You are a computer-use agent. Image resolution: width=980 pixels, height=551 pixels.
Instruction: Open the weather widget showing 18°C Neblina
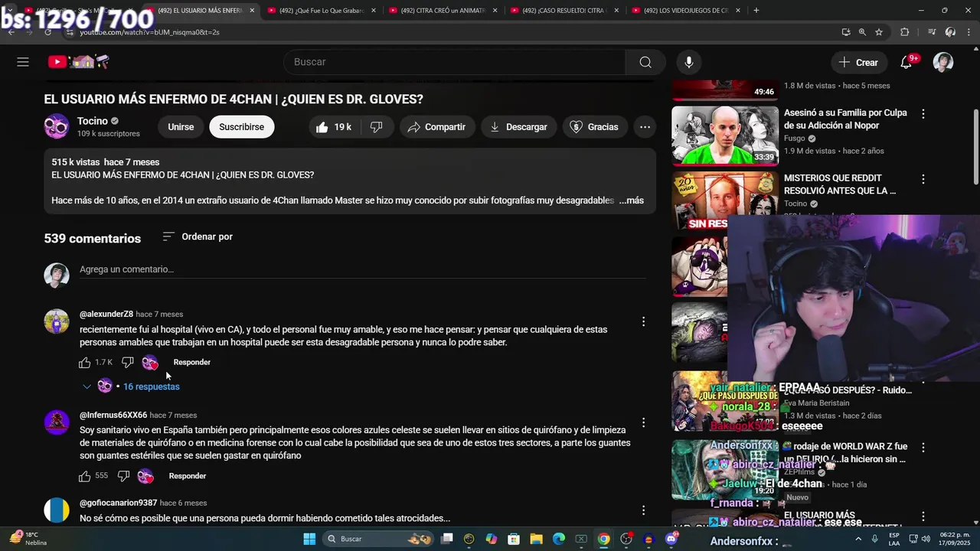(x=29, y=539)
